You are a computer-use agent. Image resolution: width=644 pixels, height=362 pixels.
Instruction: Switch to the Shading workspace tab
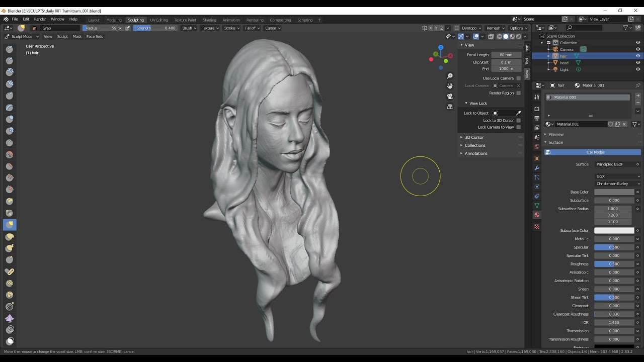point(209,20)
